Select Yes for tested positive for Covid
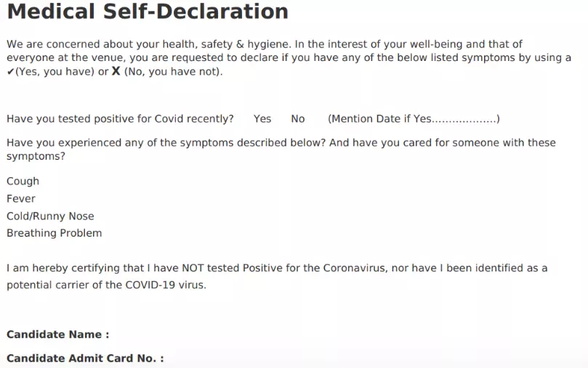Viewport: 588px width, 368px height. [x=262, y=118]
